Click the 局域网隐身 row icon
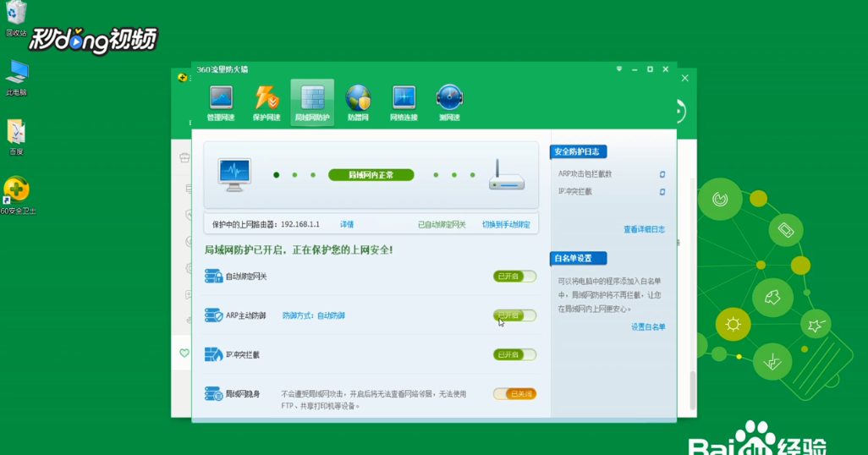 [213, 393]
